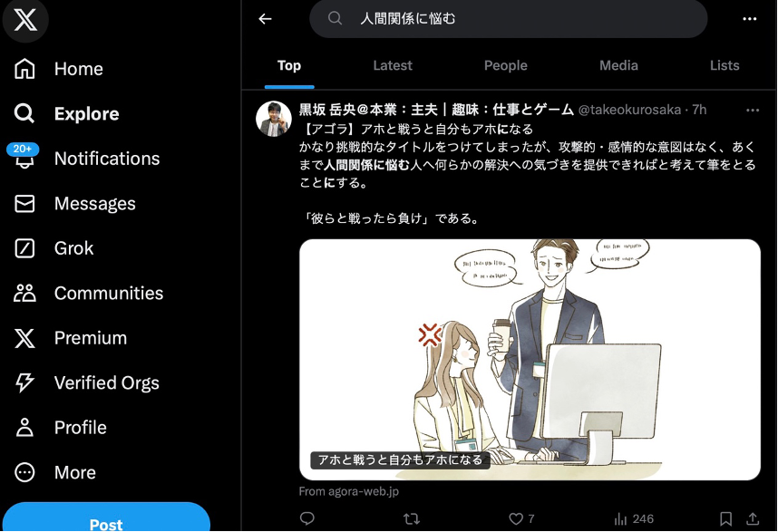The width and height of the screenshot is (778, 532).
Task: Open the Explore magnifier icon
Action: tap(24, 113)
